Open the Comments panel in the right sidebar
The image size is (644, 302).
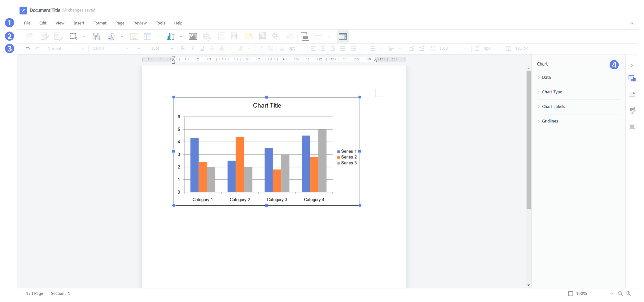(632, 127)
